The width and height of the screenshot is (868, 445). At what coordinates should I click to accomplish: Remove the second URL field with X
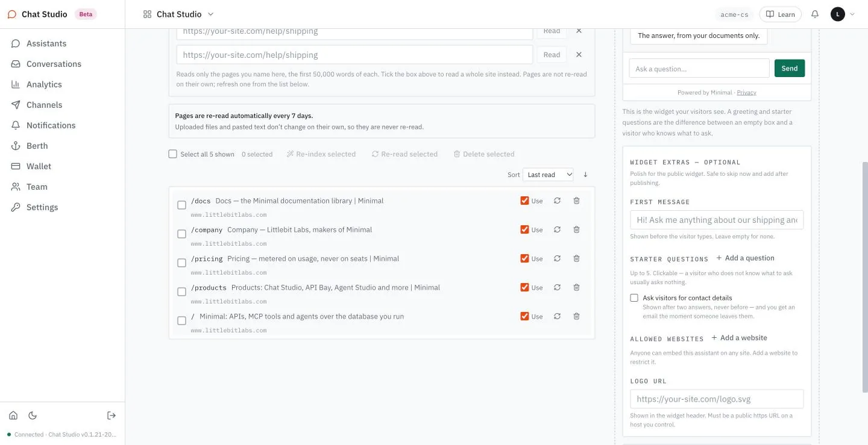point(579,55)
